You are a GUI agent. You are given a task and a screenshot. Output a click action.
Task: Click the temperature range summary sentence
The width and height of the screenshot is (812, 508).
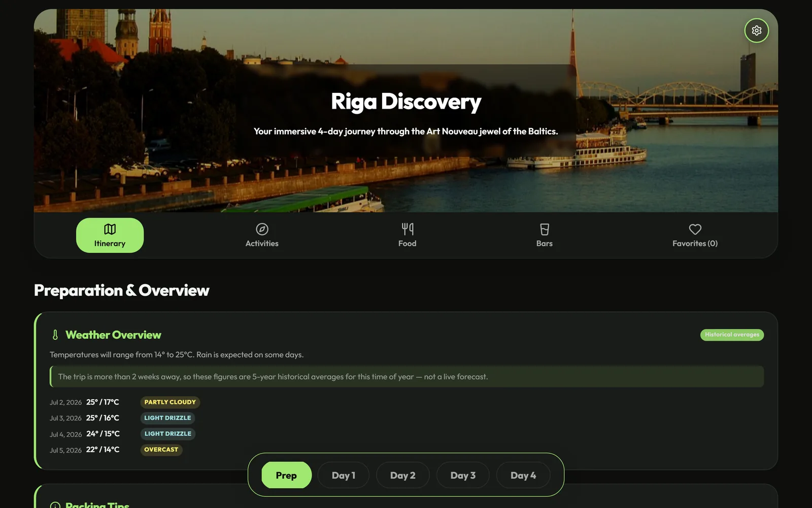pos(177,355)
